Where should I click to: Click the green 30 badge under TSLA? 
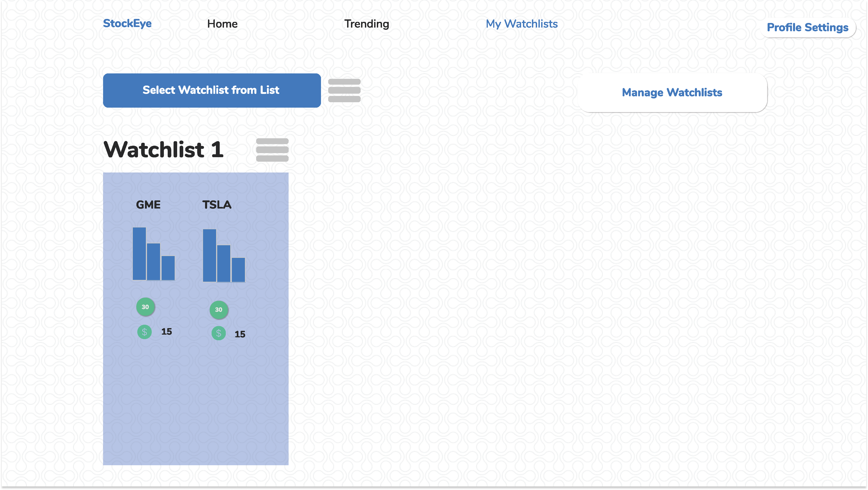tap(219, 309)
